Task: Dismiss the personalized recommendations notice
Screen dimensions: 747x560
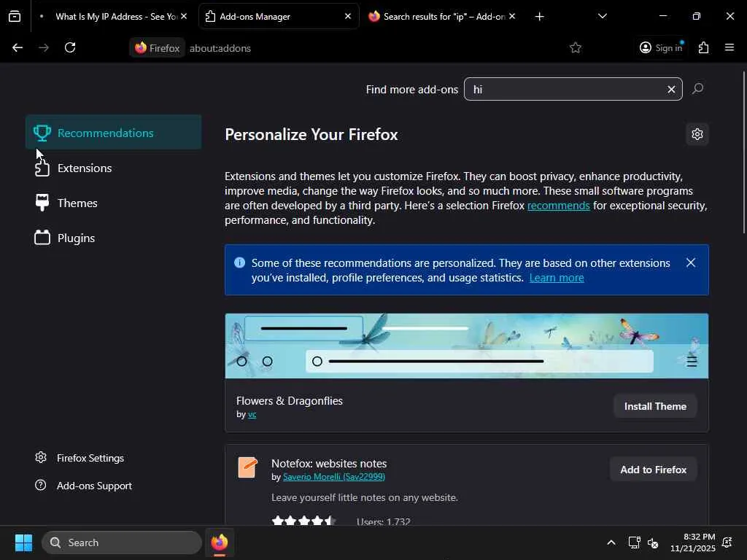Action: pos(691,262)
